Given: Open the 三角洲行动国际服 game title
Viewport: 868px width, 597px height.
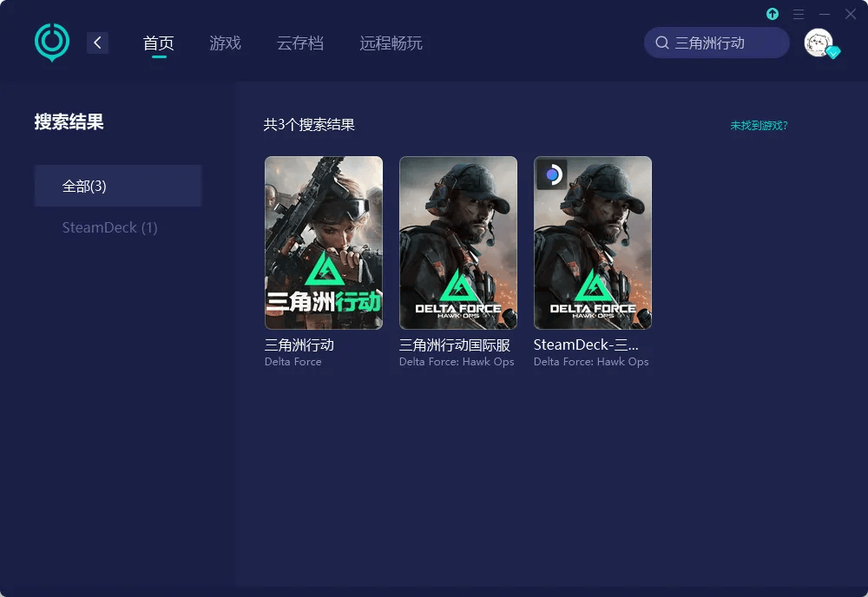Looking at the screenshot, I should [x=456, y=344].
